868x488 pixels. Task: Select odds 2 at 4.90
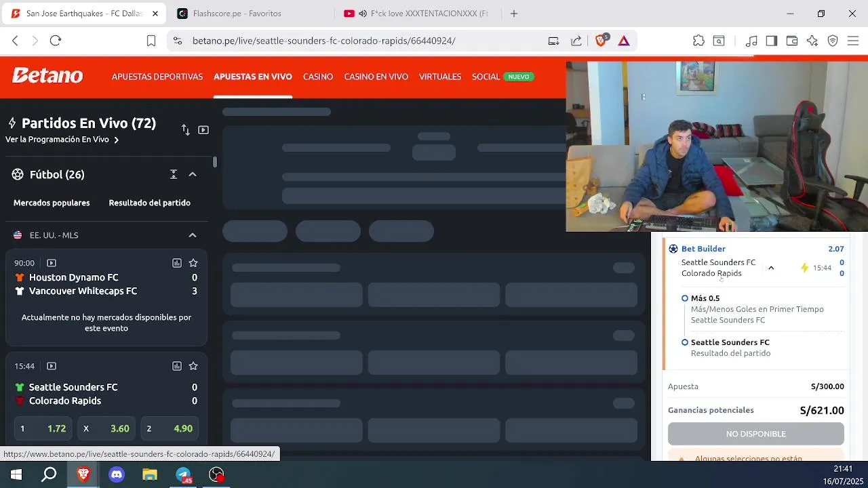coord(170,428)
